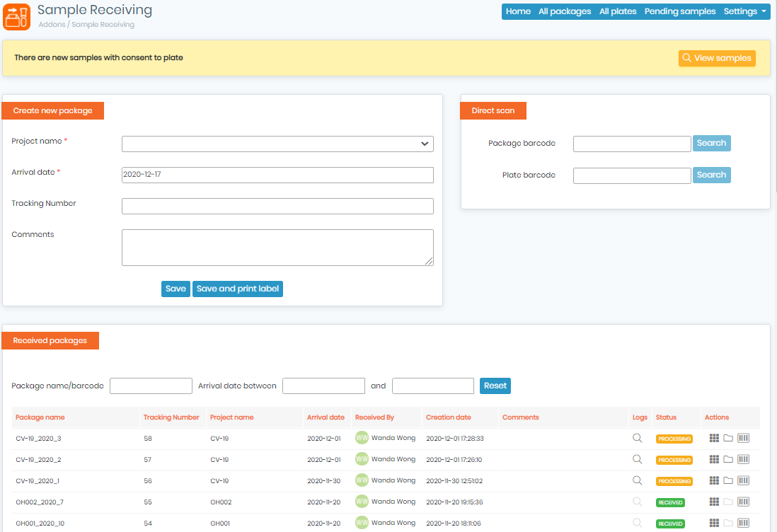The width and height of the screenshot is (777, 532).
Task: Click the Save button
Action: point(175,289)
